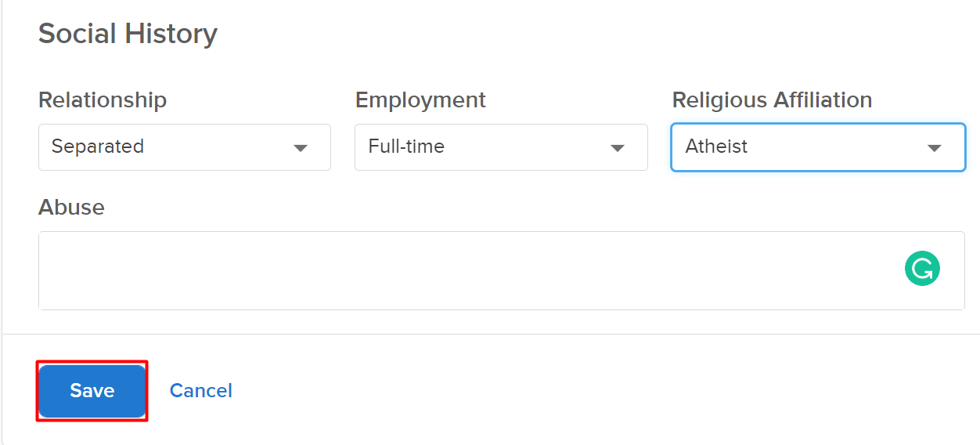Open the Employment dropdown arrow
The width and height of the screenshot is (980, 445).
[x=618, y=147]
